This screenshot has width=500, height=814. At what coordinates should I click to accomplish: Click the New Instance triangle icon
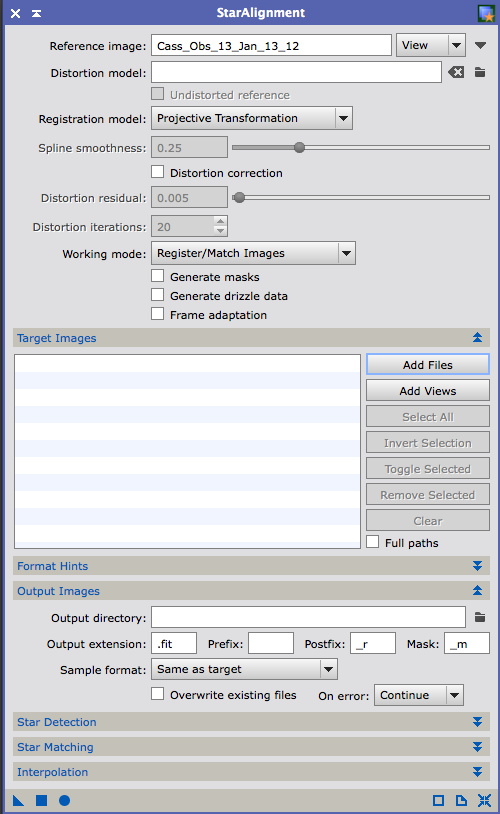click(x=18, y=800)
